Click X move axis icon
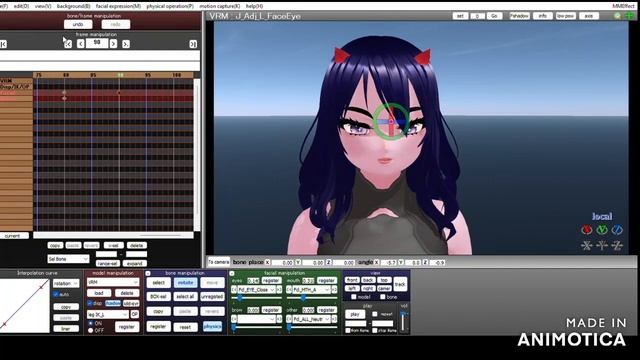The height and width of the screenshot is (360, 640). (587, 245)
